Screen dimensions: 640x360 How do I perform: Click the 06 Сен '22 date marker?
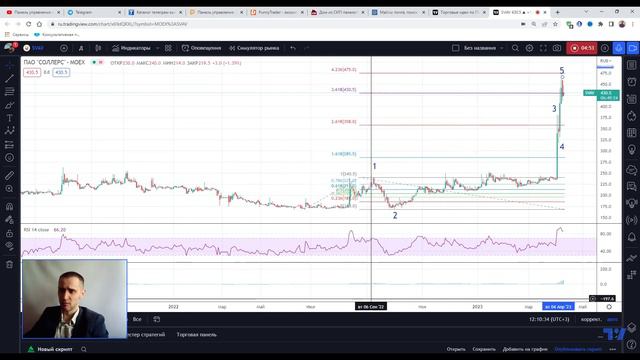click(x=371, y=307)
